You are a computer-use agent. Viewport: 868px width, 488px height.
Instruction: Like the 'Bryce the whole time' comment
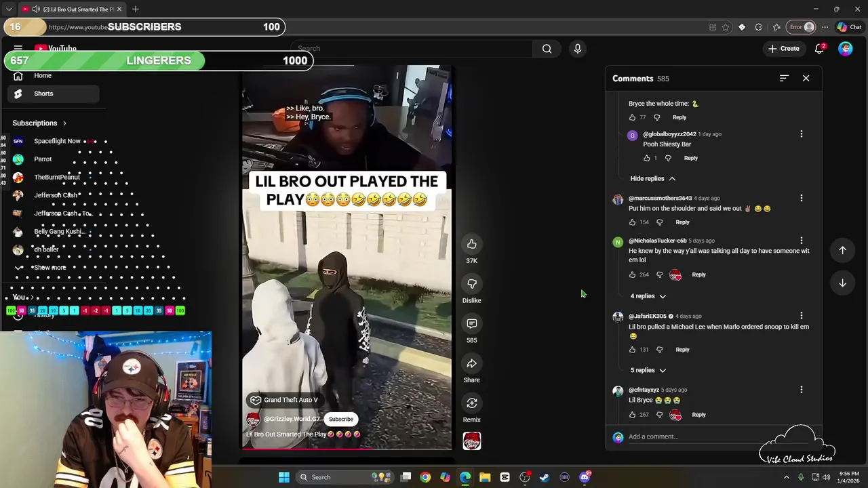[633, 117]
